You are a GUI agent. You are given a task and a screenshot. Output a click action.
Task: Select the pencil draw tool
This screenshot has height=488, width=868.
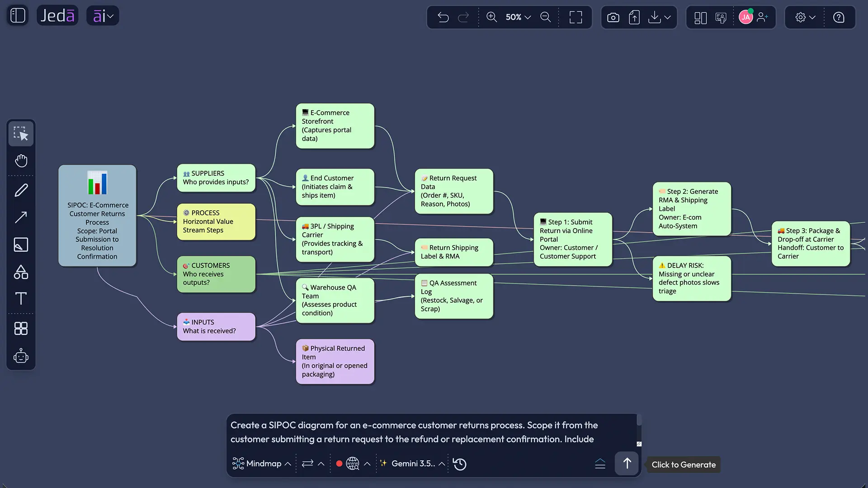21,190
